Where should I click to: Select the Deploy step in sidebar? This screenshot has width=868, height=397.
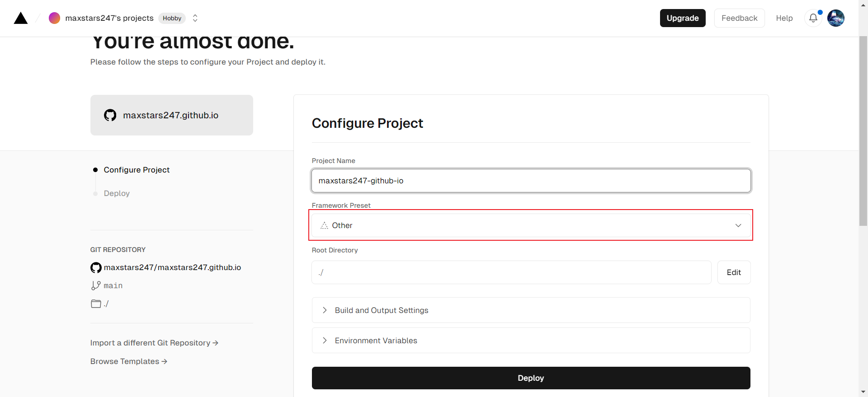coord(117,193)
